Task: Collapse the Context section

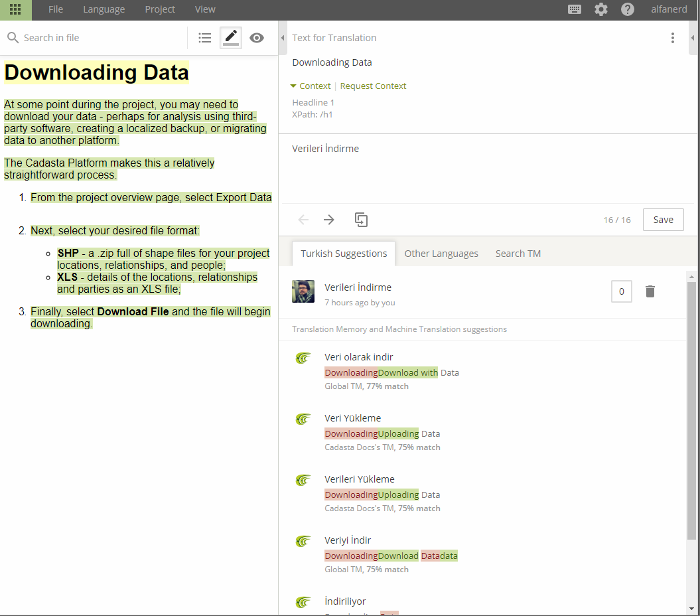Action: click(310, 86)
